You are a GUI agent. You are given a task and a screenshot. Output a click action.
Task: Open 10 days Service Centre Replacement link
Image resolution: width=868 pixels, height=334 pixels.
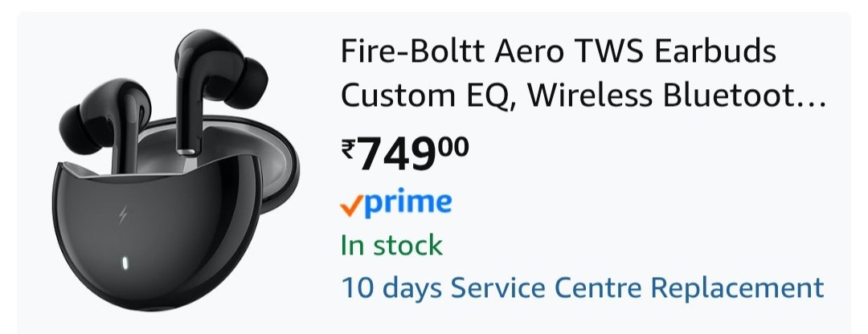[582, 287]
